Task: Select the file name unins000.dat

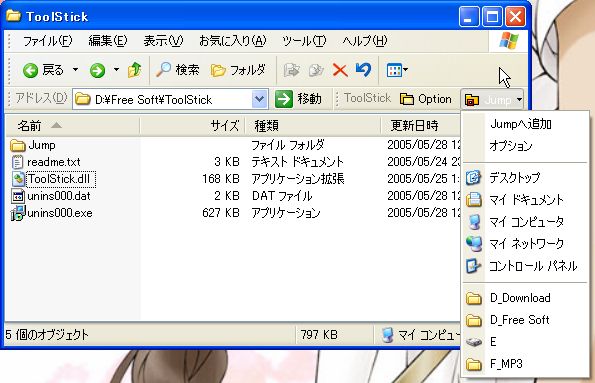Action: (x=59, y=196)
